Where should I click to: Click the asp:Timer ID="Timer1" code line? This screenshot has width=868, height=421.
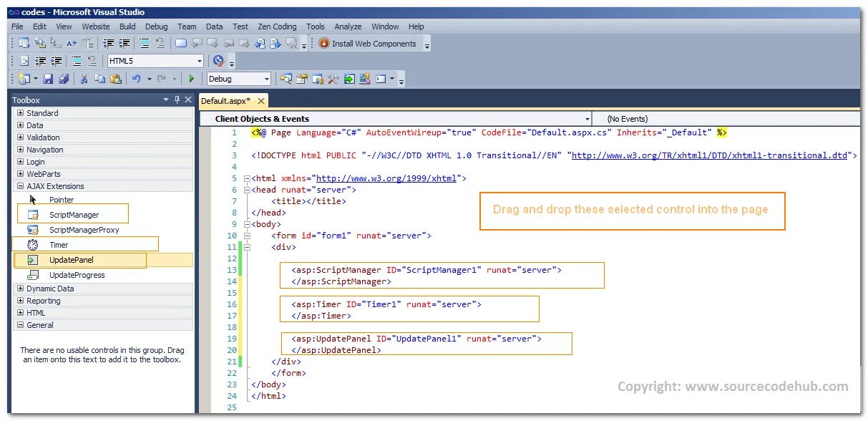pyautogui.click(x=386, y=304)
